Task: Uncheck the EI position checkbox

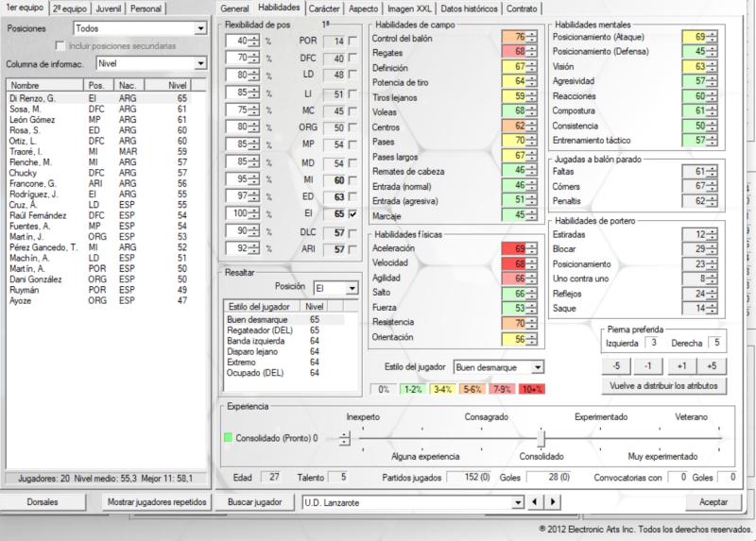Action: coord(352,214)
